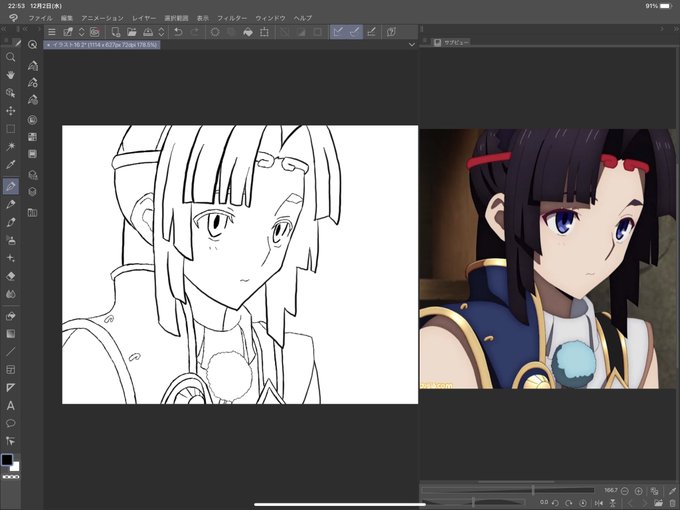Open the アニメーション menu
680x510 pixels.
(x=102, y=18)
